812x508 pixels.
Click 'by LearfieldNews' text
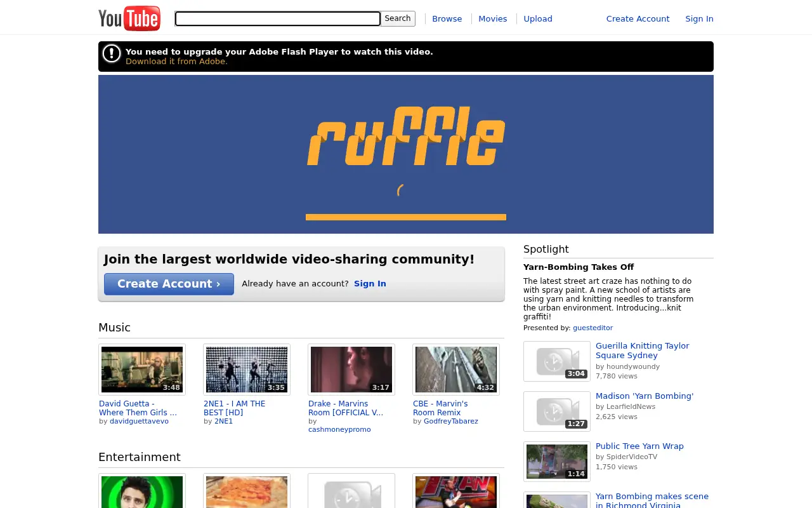click(x=625, y=407)
